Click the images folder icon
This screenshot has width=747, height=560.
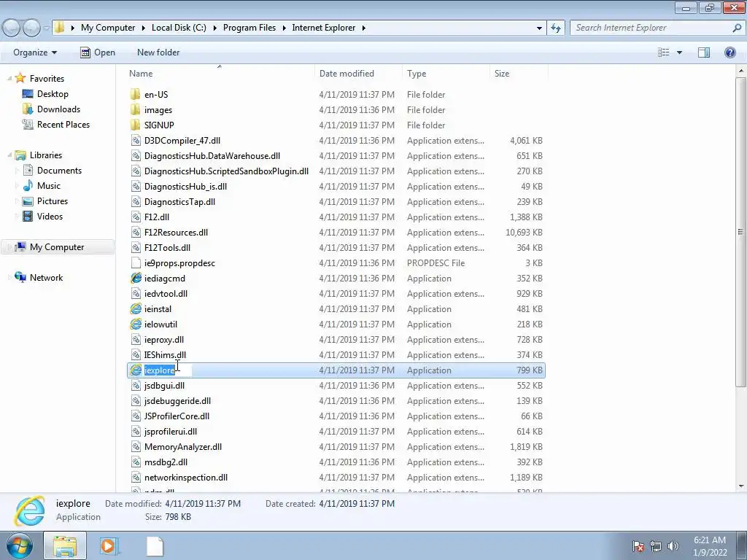[135, 109]
